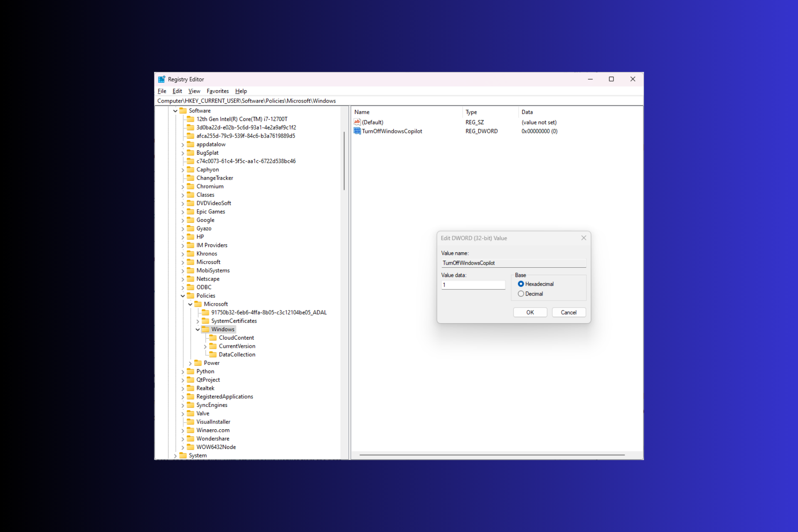Select the SystemCertificates folder icon
Image resolution: width=798 pixels, height=532 pixels.
pos(206,321)
